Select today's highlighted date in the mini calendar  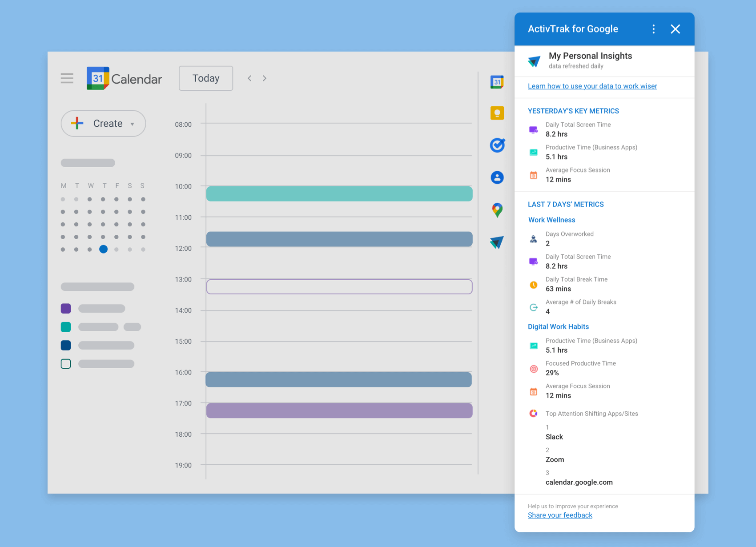pyautogui.click(x=104, y=249)
